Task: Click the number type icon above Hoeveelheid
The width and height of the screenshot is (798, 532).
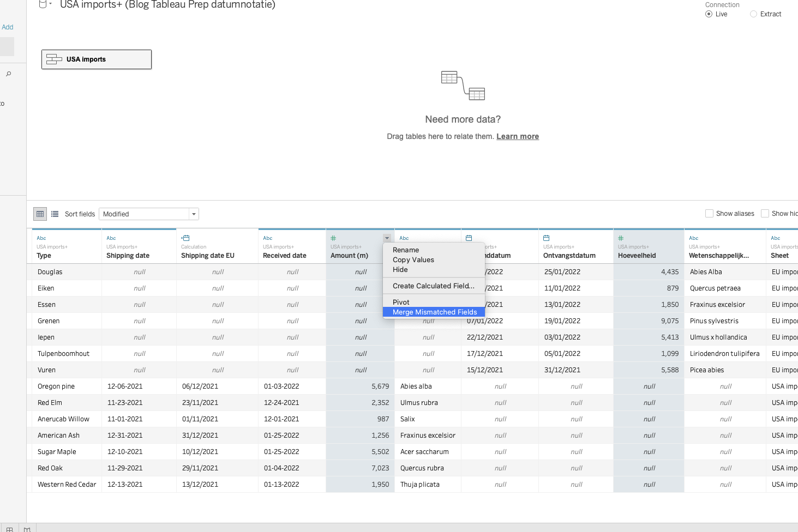Action: (621, 238)
